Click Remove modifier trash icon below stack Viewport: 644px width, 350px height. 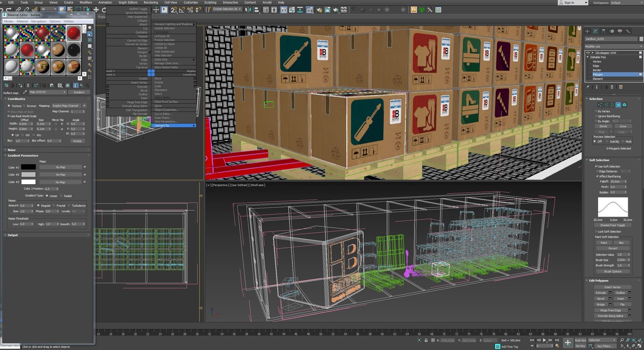tap(612, 87)
